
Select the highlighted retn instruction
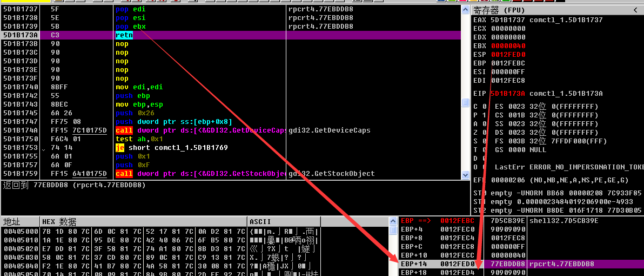coord(124,35)
